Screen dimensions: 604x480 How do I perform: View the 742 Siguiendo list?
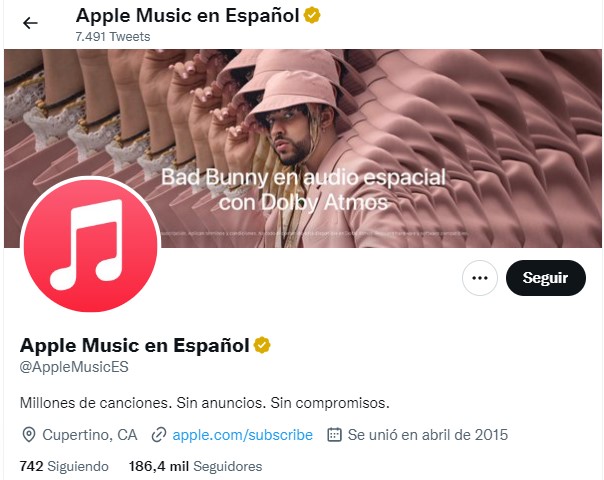(x=64, y=466)
